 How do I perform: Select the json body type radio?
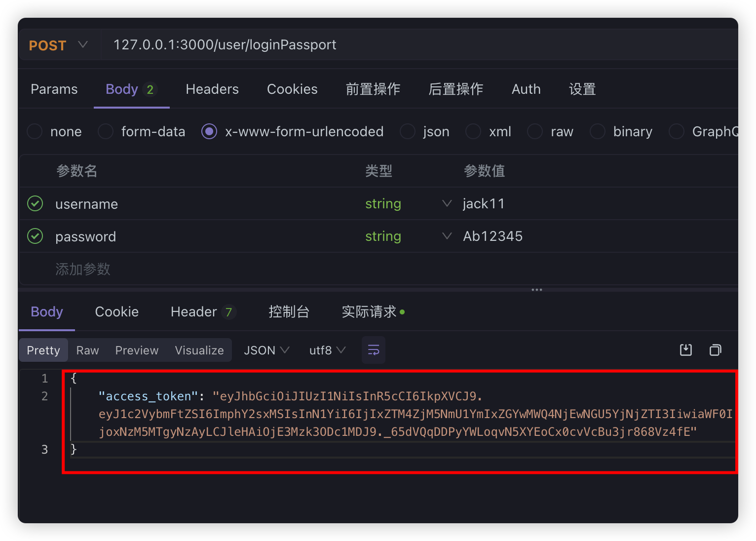[407, 132]
